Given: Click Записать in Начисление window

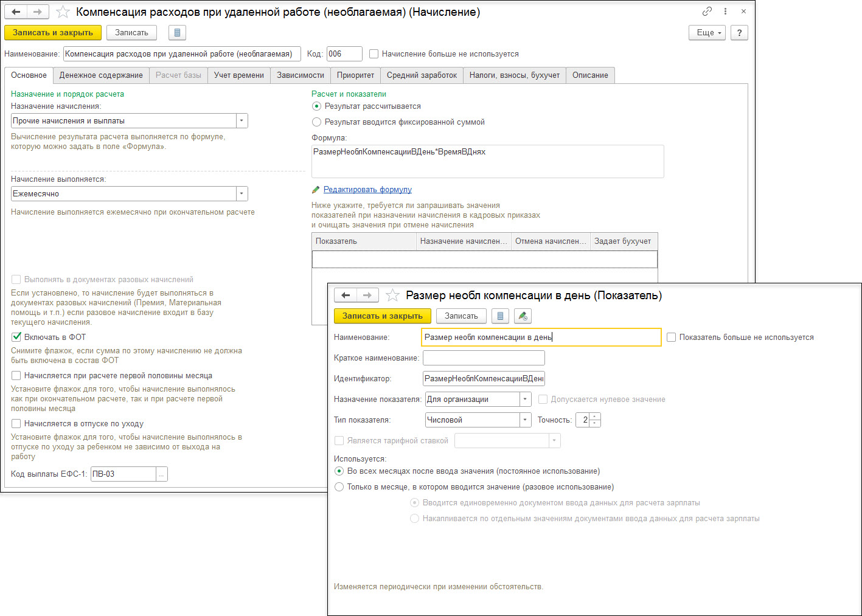Looking at the screenshot, I should pos(131,33).
